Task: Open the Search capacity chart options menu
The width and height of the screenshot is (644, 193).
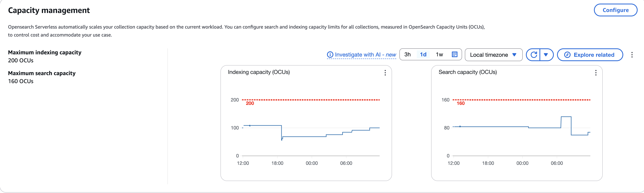Action: [x=596, y=73]
